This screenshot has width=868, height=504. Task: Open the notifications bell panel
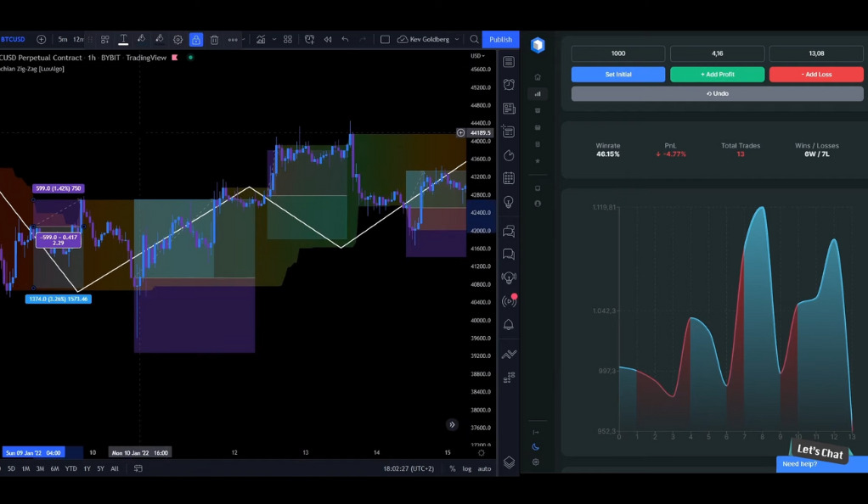pyautogui.click(x=509, y=325)
